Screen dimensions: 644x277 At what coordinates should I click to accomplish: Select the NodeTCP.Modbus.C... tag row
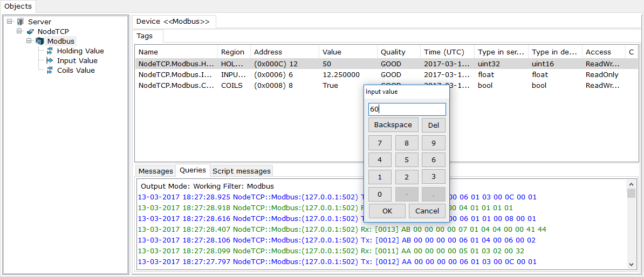[387, 85]
